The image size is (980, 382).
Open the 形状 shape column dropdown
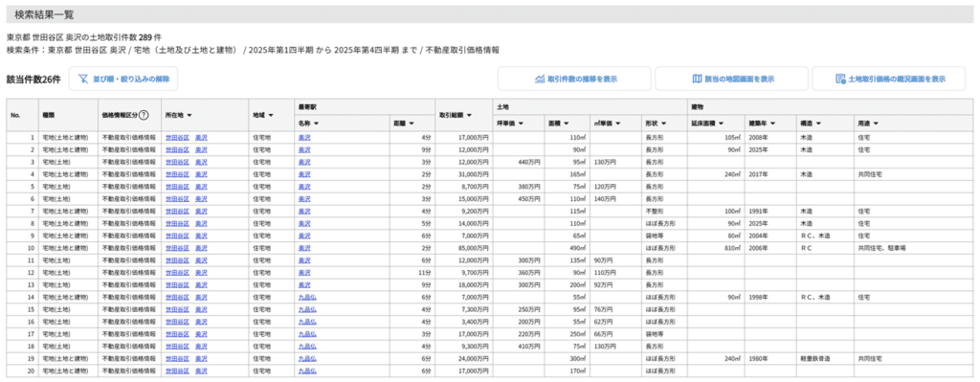click(664, 124)
